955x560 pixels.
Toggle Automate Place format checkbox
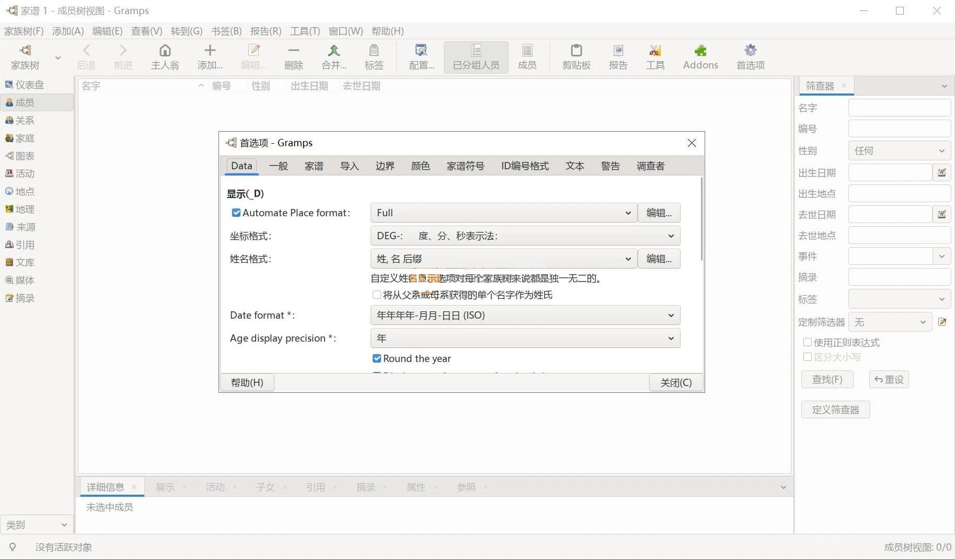[236, 213]
